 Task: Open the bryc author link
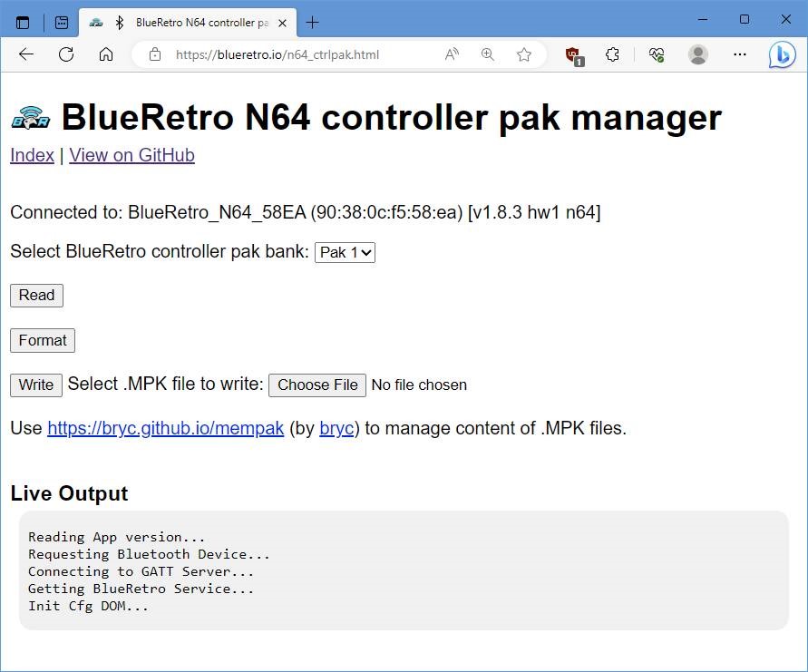click(x=336, y=428)
